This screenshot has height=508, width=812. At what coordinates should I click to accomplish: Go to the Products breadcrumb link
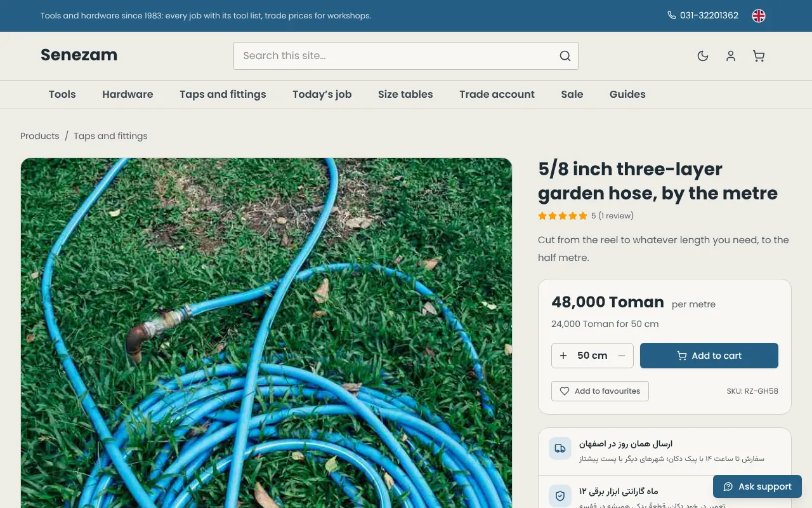tap(39, 136)
